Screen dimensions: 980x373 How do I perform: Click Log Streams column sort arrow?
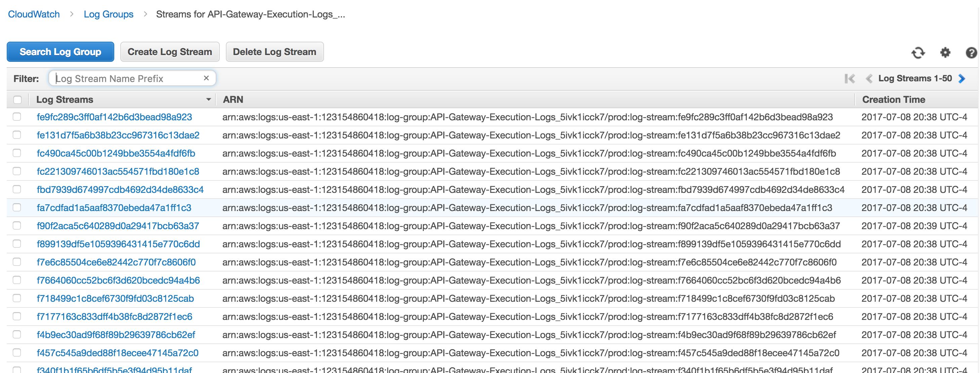tap(208, 99)
